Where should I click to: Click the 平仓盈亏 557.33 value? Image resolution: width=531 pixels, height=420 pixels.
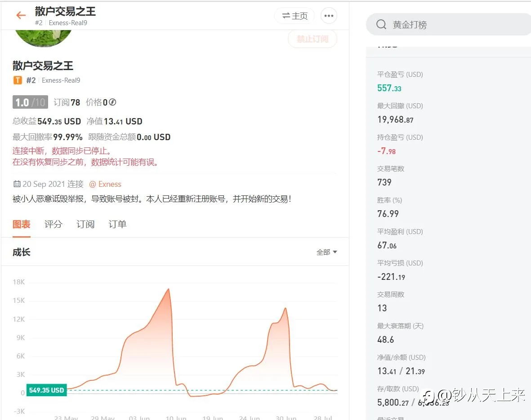(389, 88)
